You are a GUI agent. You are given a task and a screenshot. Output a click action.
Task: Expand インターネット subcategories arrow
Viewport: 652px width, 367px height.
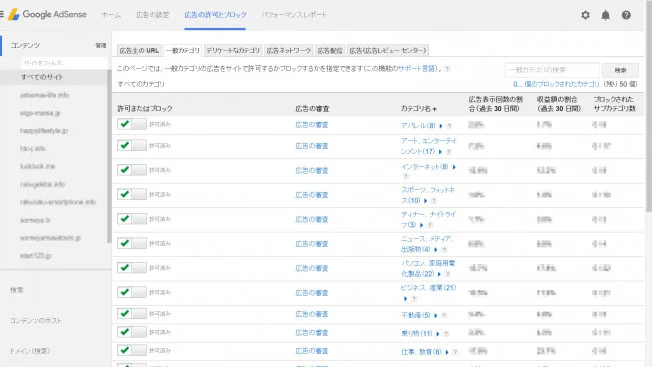tap(454, 167)
